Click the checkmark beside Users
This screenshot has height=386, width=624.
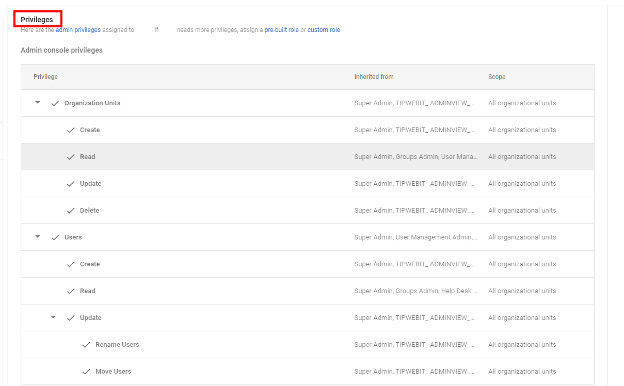pyautogui.click(x=55, y=238)
